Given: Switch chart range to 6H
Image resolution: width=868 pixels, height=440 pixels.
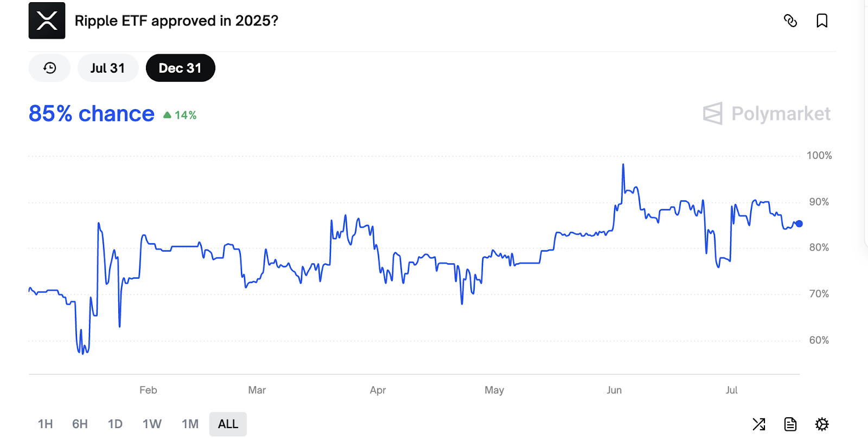Looking at the screenshot, I should click(80, 424).
